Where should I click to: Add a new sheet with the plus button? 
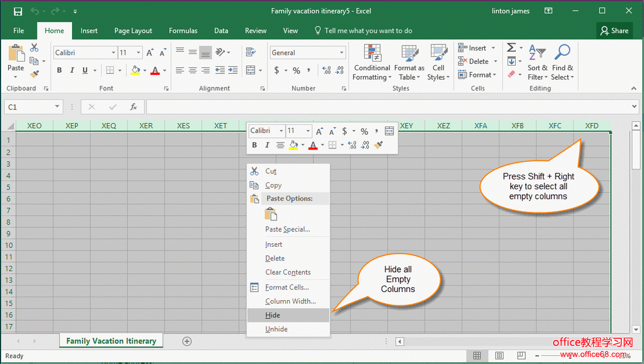pos(187,341)
